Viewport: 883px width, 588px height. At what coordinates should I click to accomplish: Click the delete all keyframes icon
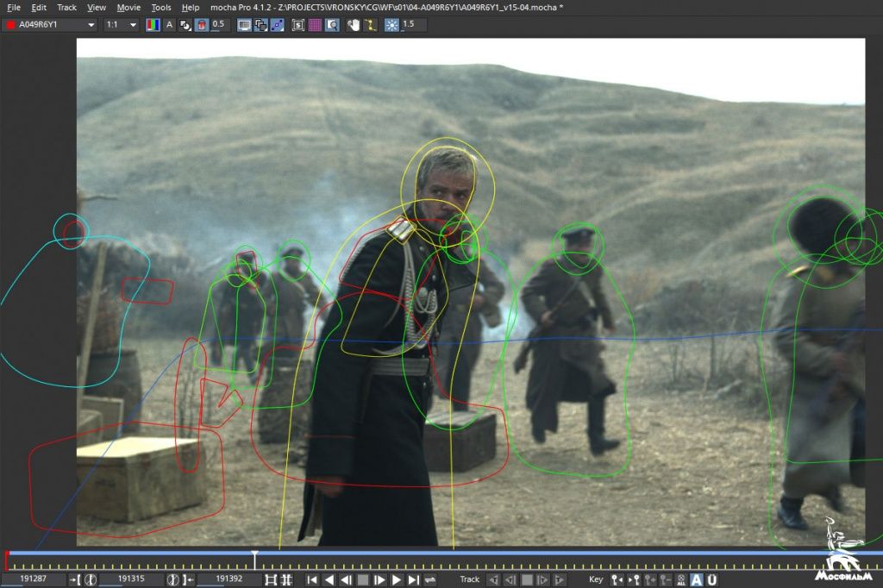(681, 579)
